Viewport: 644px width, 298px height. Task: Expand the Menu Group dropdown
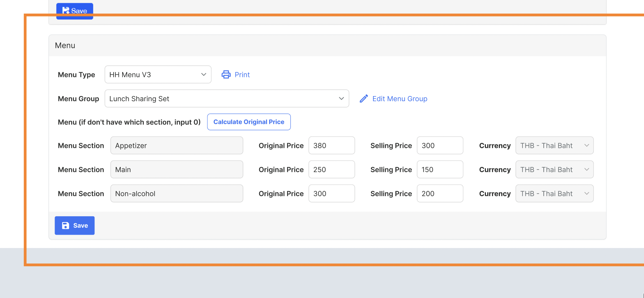click(x=226, y=99)
